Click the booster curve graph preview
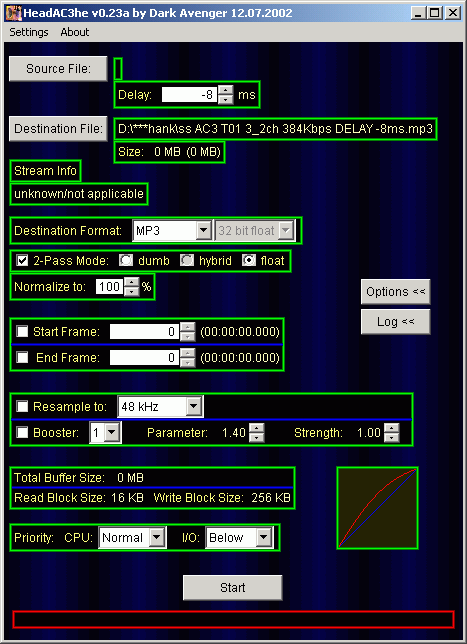This screenshot has height=644, width=467. (377, 508)
